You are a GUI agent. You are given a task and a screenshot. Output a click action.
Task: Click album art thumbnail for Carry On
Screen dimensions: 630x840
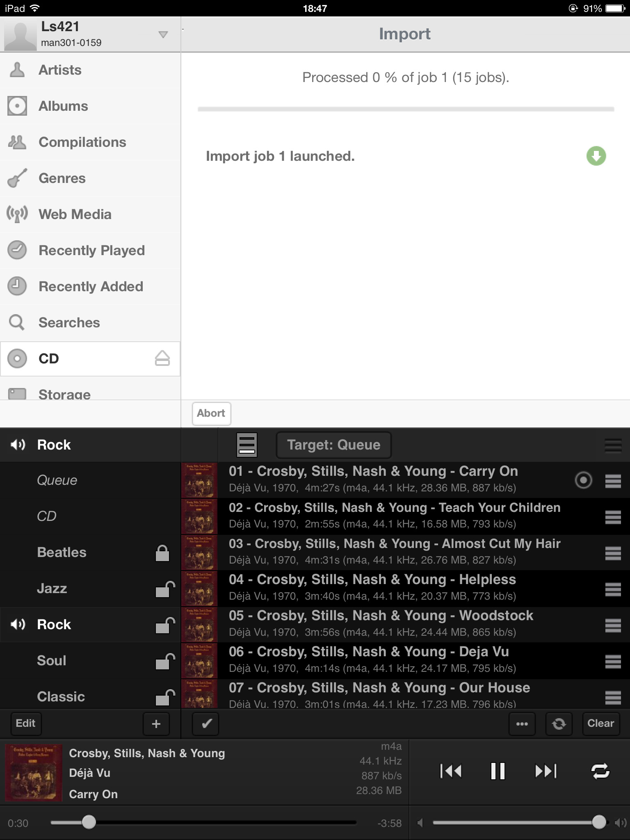(x=199, y=480)
